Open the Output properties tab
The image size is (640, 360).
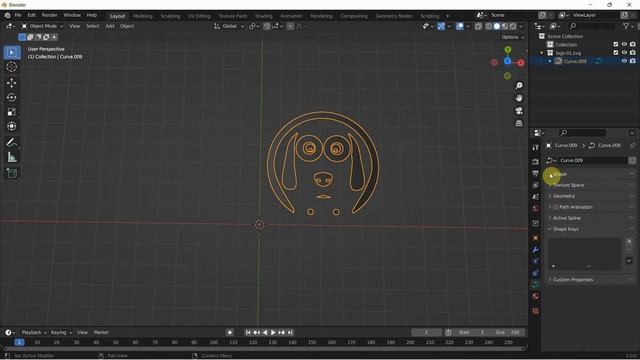click(x=536, y=173)
